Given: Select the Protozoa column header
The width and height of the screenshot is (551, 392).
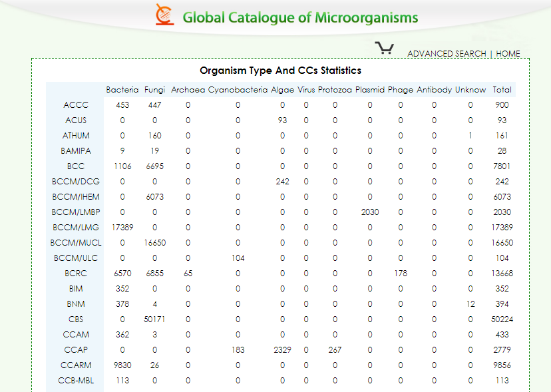Looking at the screenshot, I should (x=335, y=90).
